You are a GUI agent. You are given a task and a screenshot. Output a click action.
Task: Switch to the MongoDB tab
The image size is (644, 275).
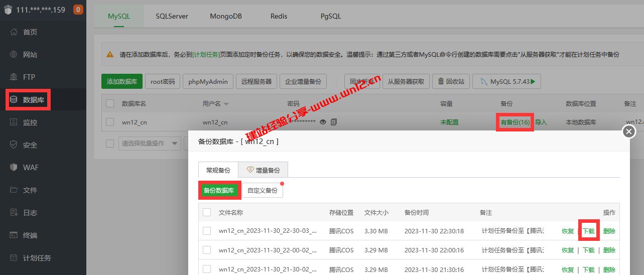tap(226, 16)
